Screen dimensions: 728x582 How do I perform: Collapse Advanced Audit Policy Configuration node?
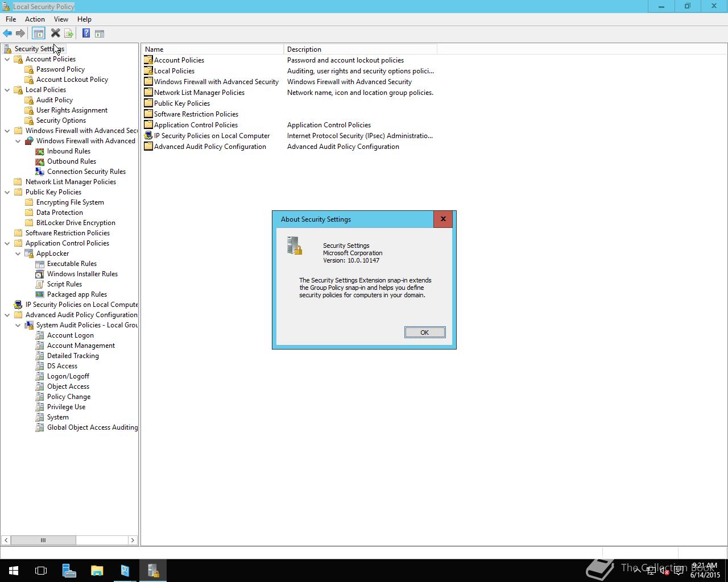[7, 315]
